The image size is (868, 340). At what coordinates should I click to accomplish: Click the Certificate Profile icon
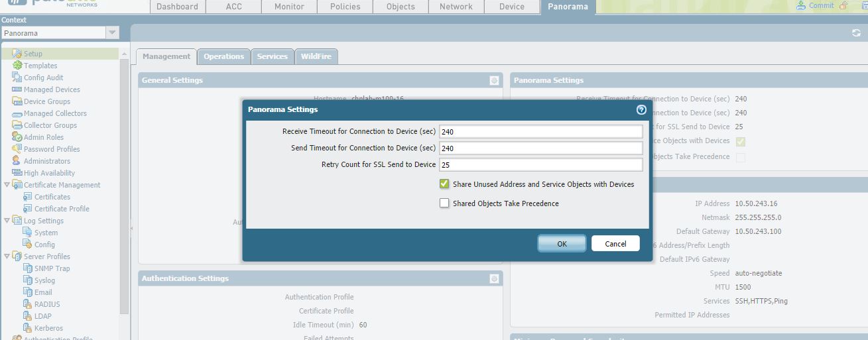(28, 209)
